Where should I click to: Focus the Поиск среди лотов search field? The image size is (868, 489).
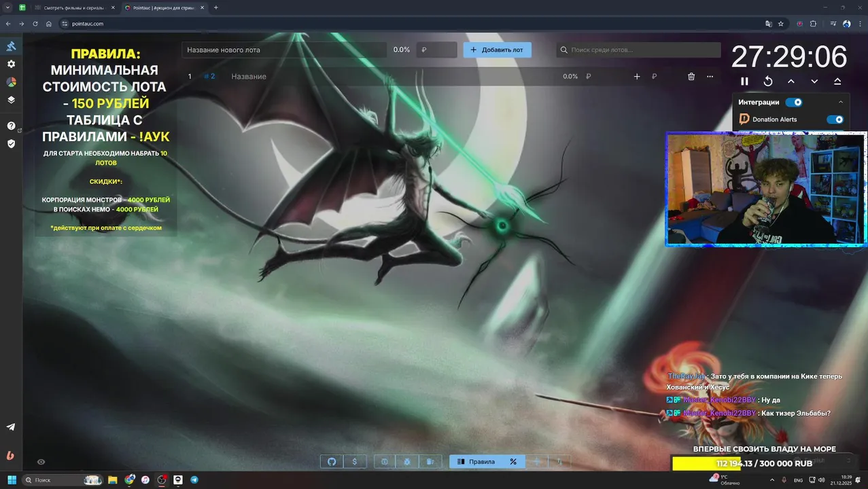click(638, 50)
